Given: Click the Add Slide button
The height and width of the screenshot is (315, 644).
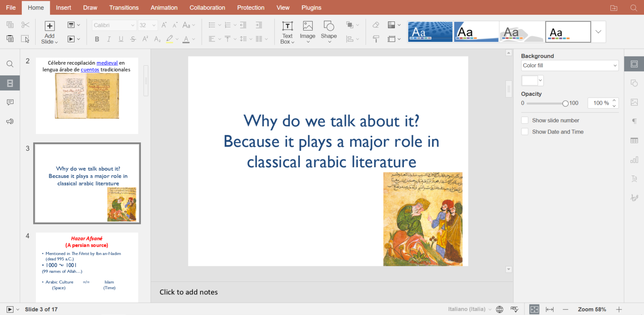Looking at the screenshot, I should coord(49,26).
